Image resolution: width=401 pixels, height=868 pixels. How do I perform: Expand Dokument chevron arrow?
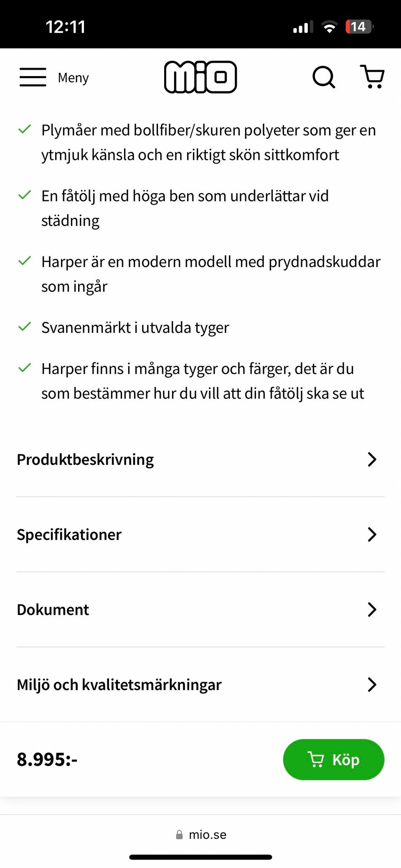371,609
